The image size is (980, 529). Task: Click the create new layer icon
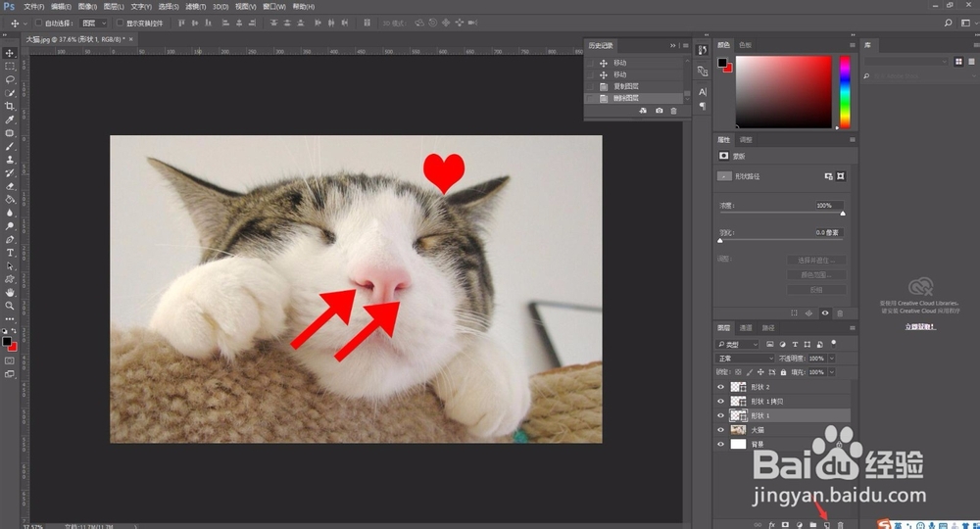(827, 525)
